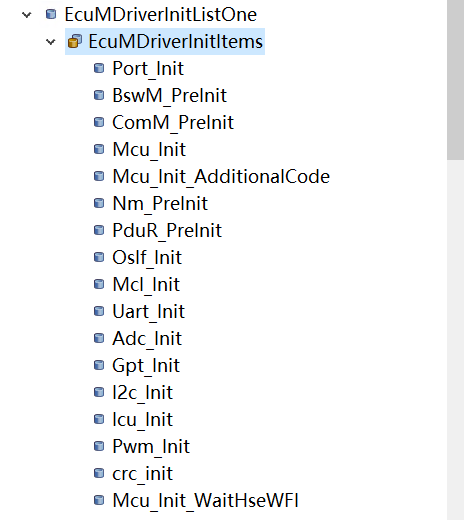Screen dimensions: 464x520
Task: Click the EcuMDriverInitListOne container icon
Action: [51, 14]
